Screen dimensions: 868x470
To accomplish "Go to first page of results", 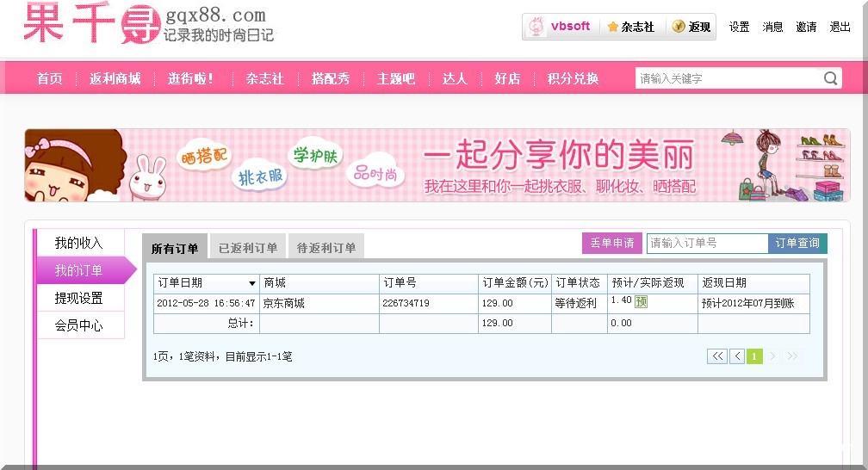I will [716, 356].
